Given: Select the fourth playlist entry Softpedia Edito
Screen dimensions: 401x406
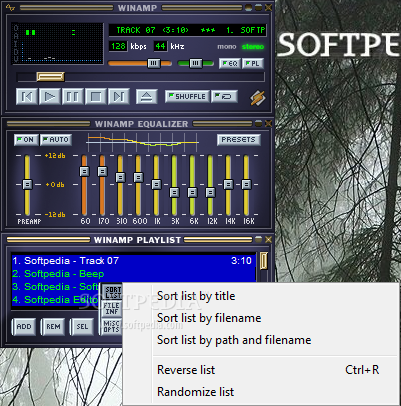Looking at the screenshot, I should pos(56,300).
